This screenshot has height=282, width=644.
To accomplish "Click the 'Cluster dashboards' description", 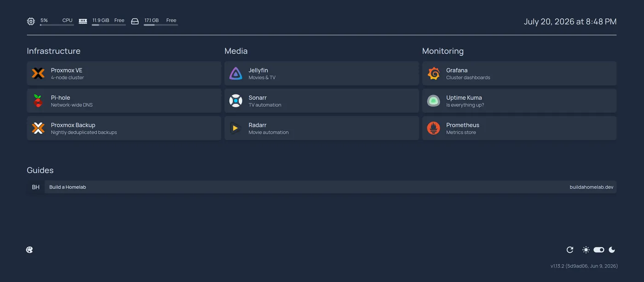I will (x=468, y=78).
